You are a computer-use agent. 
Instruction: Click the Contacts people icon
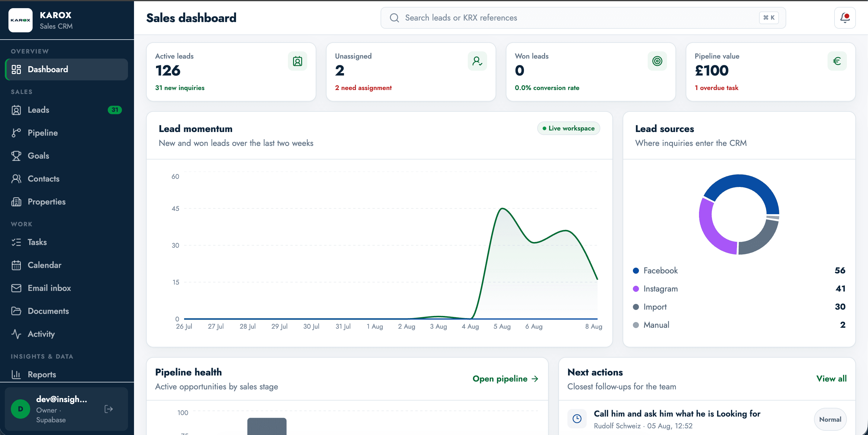[16, 179]
